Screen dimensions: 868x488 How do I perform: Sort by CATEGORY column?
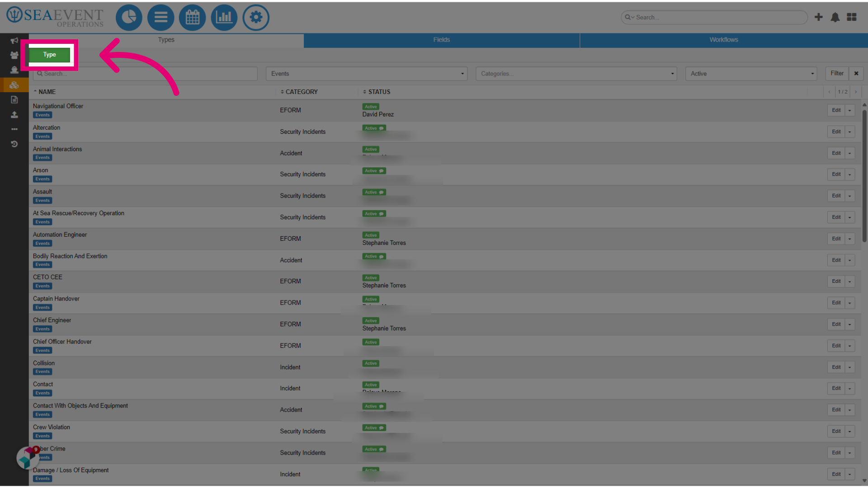point(299,92)
